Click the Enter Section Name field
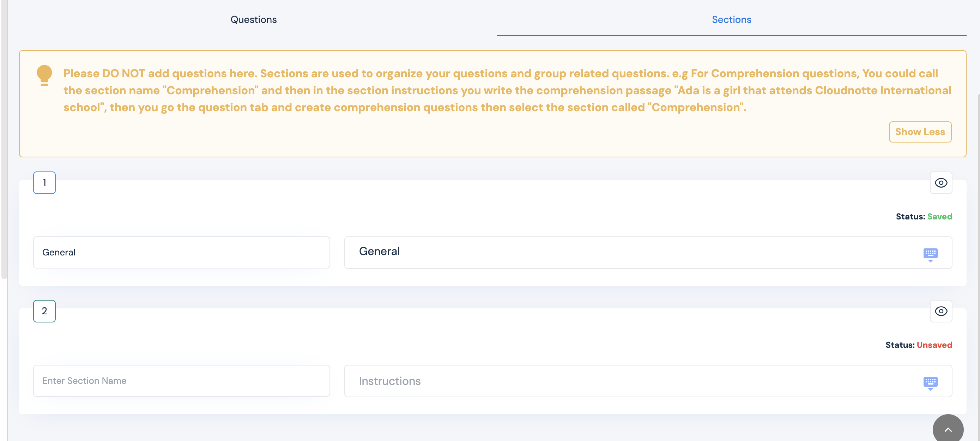 pos(181,381)
